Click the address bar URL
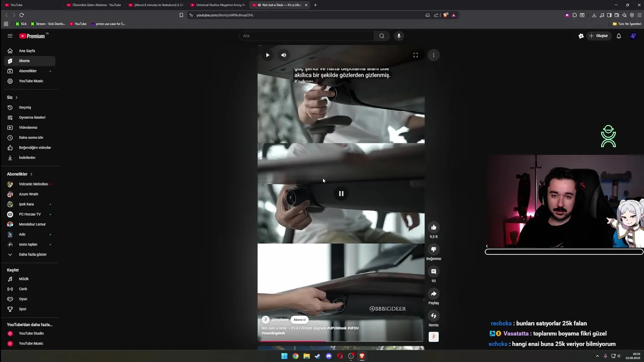The image size is (644, 362). tap(225, 15)
